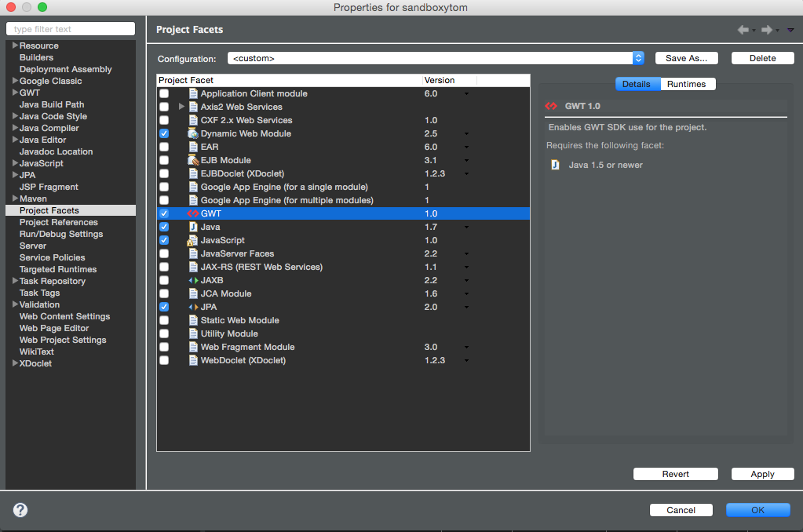Select Targeted Runtimes in sidebar
Image resolution: width=803 pixels, height=532 pixels.
(58, 269)
